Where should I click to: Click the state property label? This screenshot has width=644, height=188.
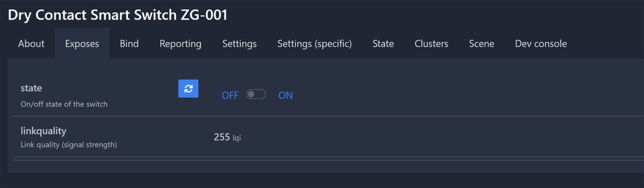pos(31,88)
